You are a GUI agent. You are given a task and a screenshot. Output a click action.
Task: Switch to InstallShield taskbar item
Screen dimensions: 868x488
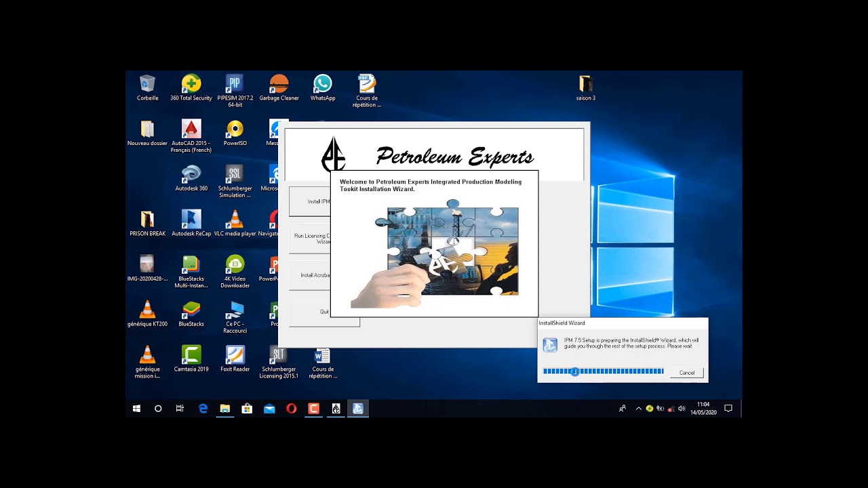point(358,409)
